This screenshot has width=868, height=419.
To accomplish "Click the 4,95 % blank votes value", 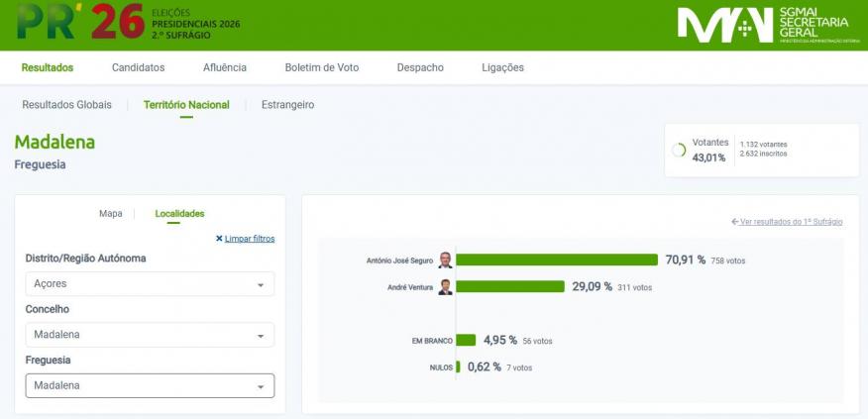I will pos(500,340).
